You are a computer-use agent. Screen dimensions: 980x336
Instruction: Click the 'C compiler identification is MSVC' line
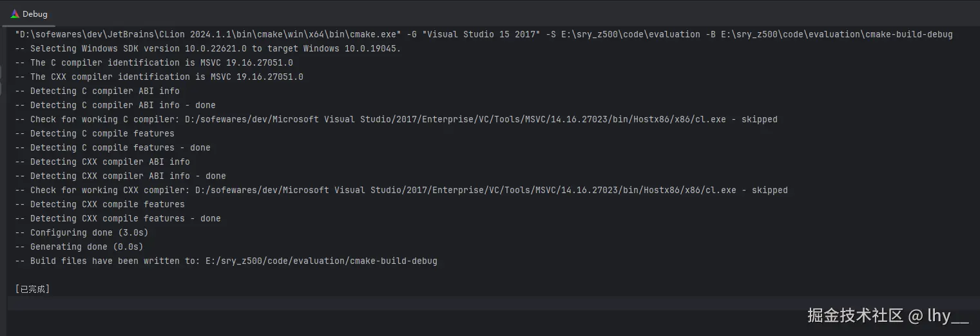coord(153,62)
